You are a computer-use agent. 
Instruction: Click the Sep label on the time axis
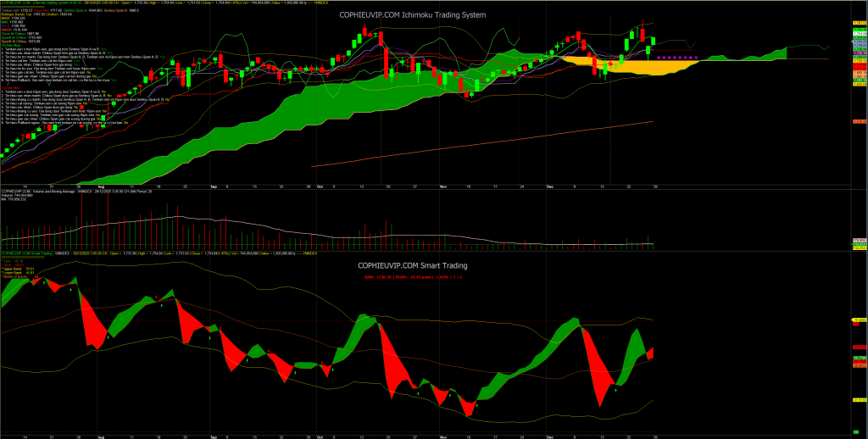pyautogui.click(x=214, y=185)
